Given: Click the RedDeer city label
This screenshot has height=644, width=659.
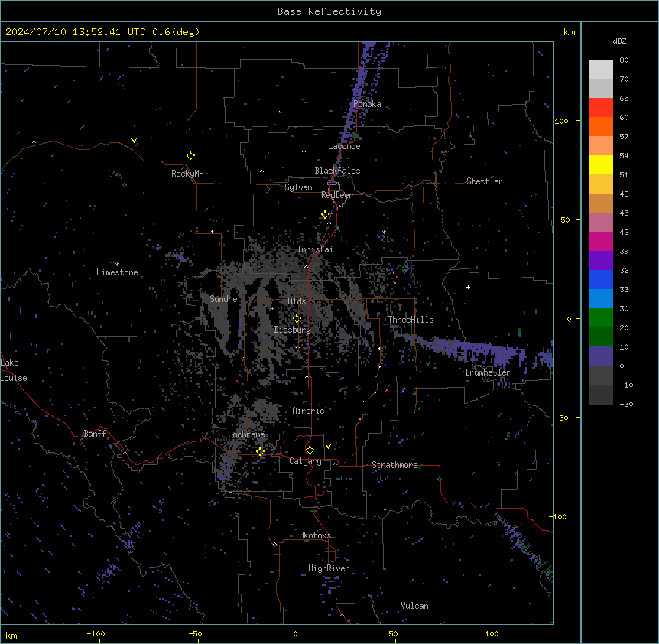Looking at the screenshot, I should (x=337, y=195).
